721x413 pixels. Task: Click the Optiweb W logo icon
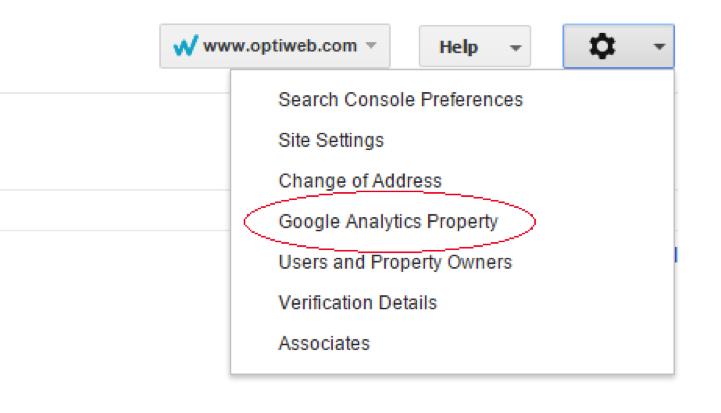click(185, 46)
